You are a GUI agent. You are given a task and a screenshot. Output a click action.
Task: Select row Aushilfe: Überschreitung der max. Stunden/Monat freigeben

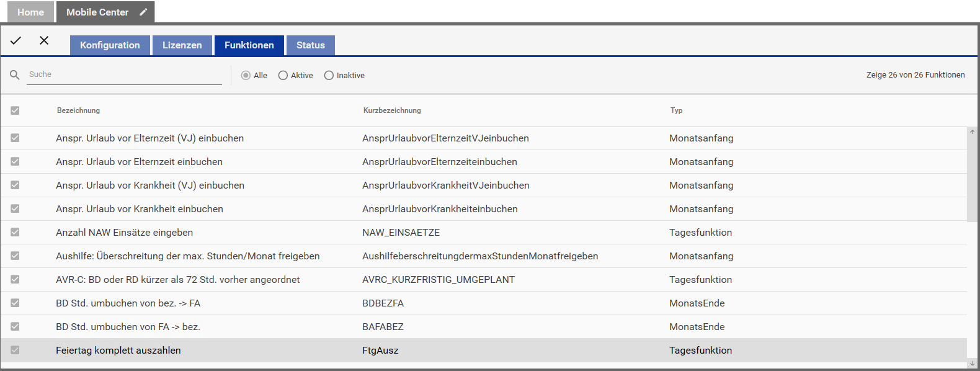(x=484, y=256)
